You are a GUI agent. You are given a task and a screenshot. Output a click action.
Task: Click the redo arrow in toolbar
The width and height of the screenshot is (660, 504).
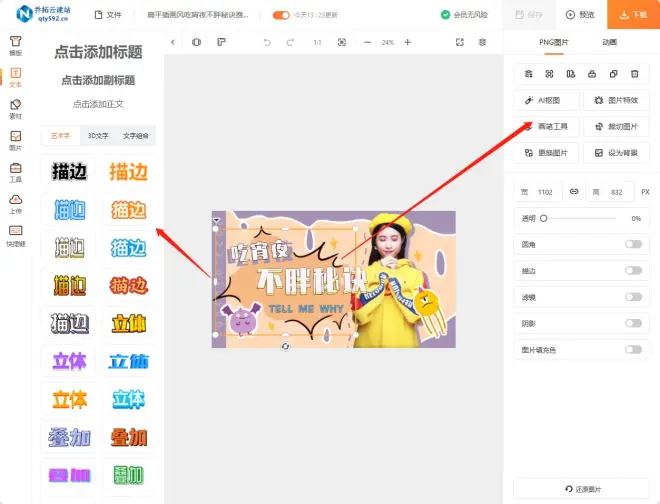[290, 43]
